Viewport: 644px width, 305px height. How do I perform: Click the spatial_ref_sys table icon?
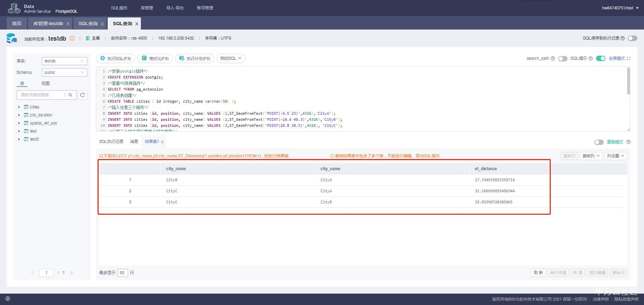(26, 123)
